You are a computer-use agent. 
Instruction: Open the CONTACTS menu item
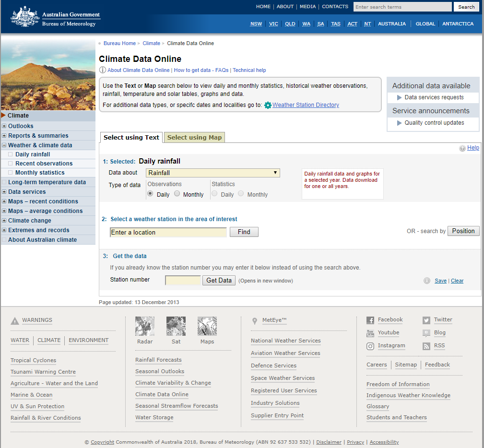tap(335, 6)
